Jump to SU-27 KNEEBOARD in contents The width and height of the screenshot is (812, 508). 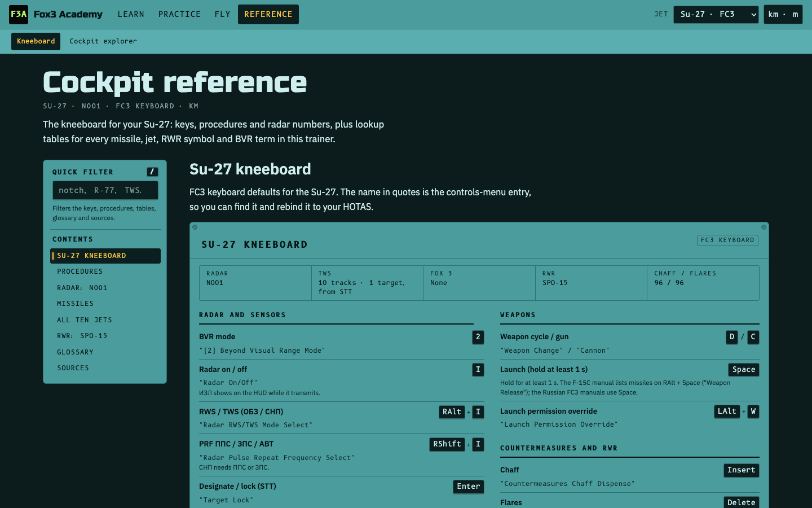click(105, 256)
